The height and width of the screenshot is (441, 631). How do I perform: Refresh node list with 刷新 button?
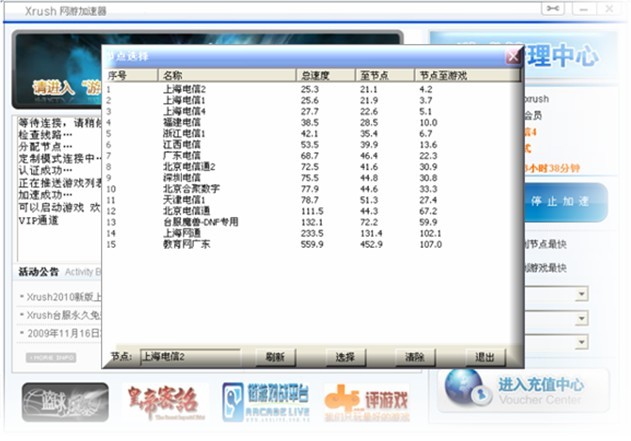click(x=276, y=357)
